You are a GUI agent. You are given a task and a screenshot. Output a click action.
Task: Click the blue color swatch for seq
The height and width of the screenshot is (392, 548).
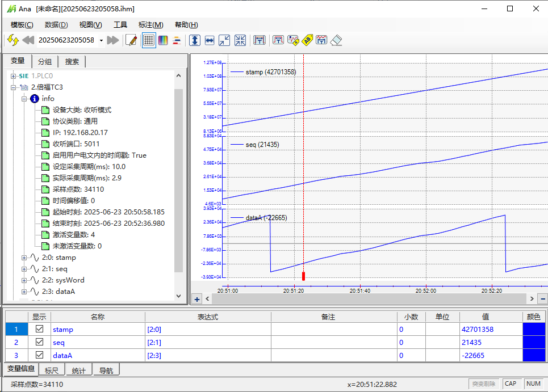(534, 342)
